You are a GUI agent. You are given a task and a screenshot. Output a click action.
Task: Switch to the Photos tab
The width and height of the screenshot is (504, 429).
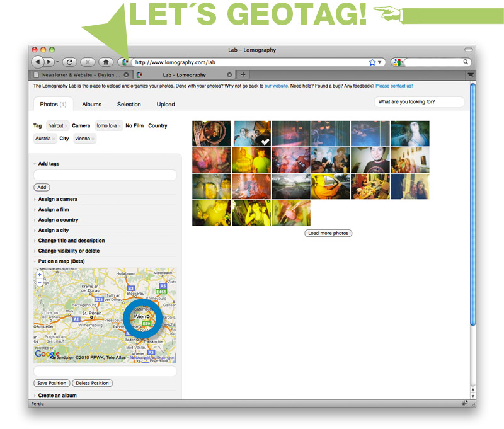53,104
